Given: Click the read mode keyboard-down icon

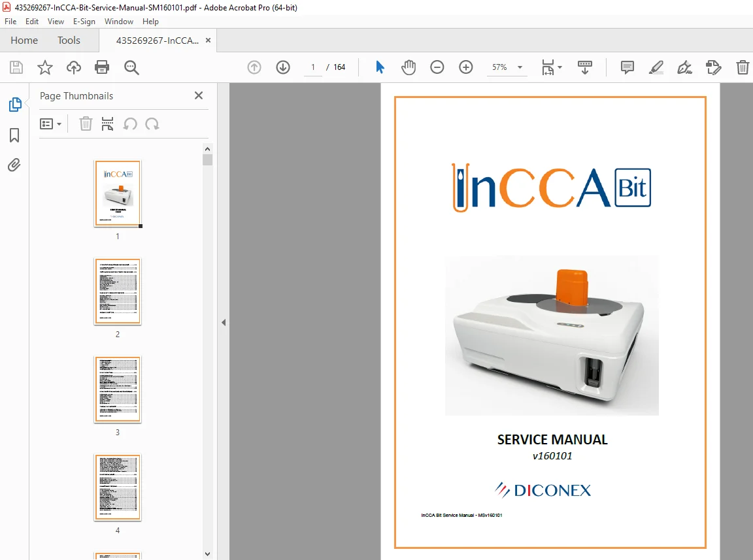Looking at the screenshot, I should 584,67.
